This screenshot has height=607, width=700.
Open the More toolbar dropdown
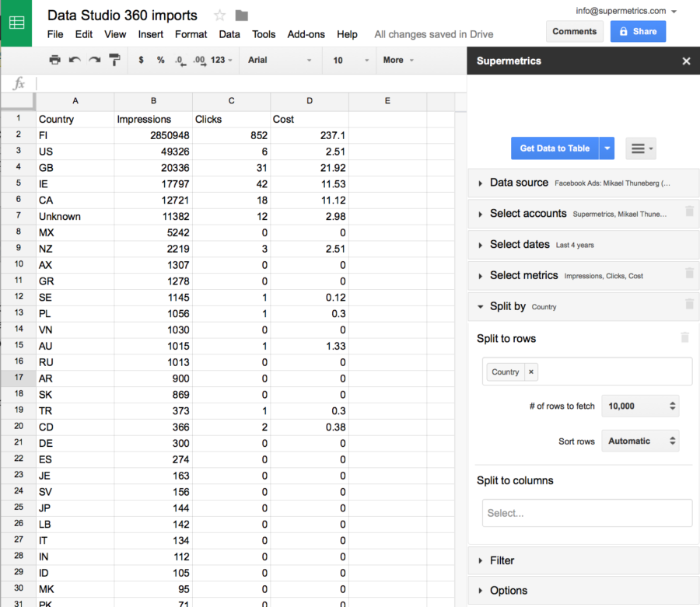[x=399, y=60]
